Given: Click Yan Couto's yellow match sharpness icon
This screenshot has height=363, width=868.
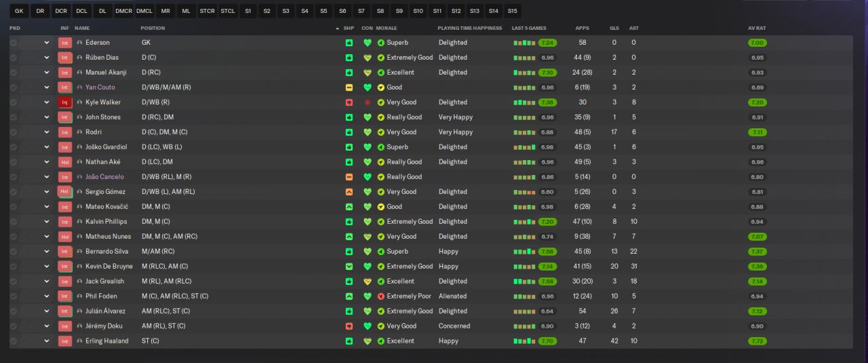Looking at the screenshot, I should click(x=349, y=87).
